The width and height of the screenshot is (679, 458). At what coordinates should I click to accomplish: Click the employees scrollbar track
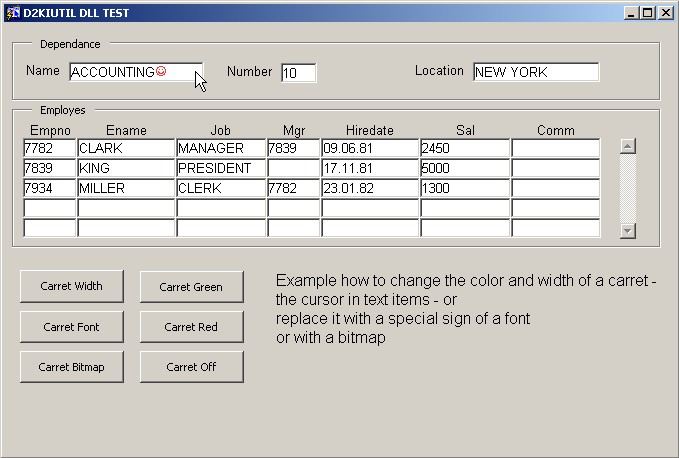point(628,188)
